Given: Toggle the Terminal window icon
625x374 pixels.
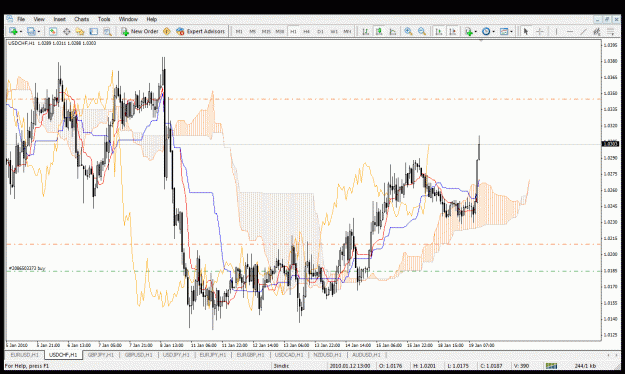Looking at the screenshot, I should [94, 31].
